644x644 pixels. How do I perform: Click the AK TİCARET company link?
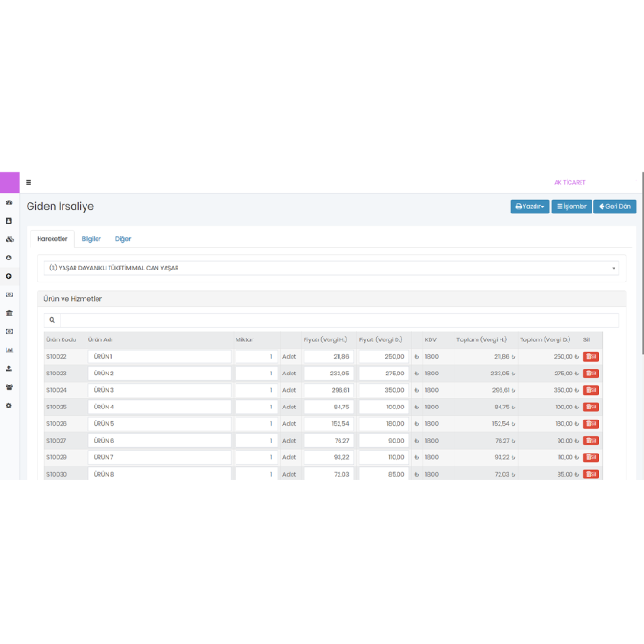569,182
